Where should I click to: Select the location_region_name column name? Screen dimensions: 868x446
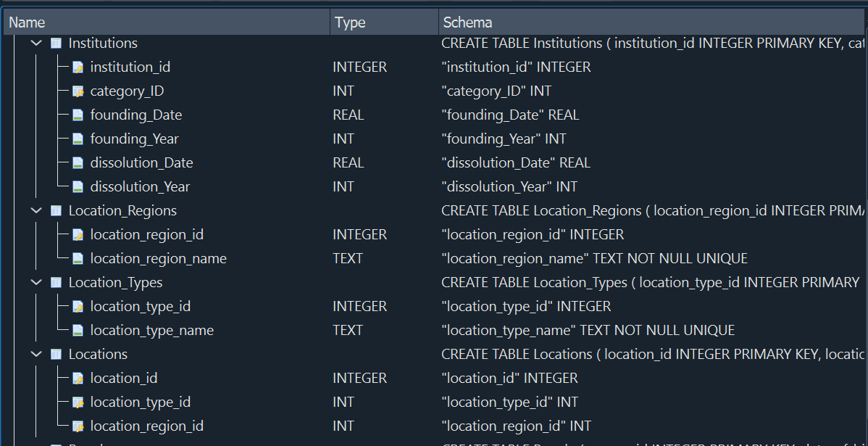coord(159,258)
